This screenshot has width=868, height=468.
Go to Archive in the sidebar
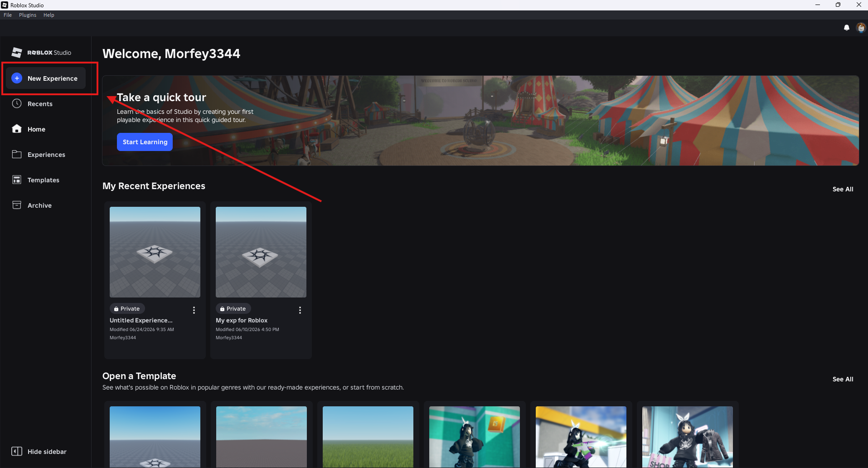39,205
